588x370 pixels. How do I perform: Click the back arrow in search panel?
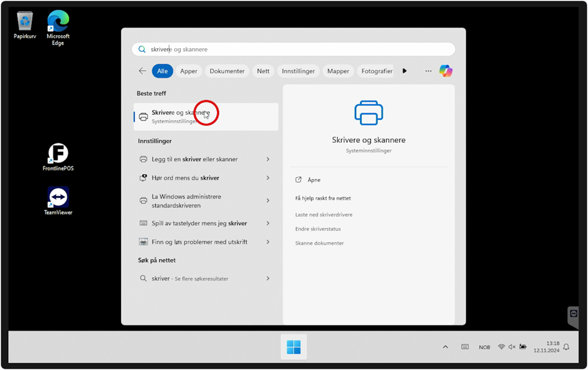[x=142, y=71]
